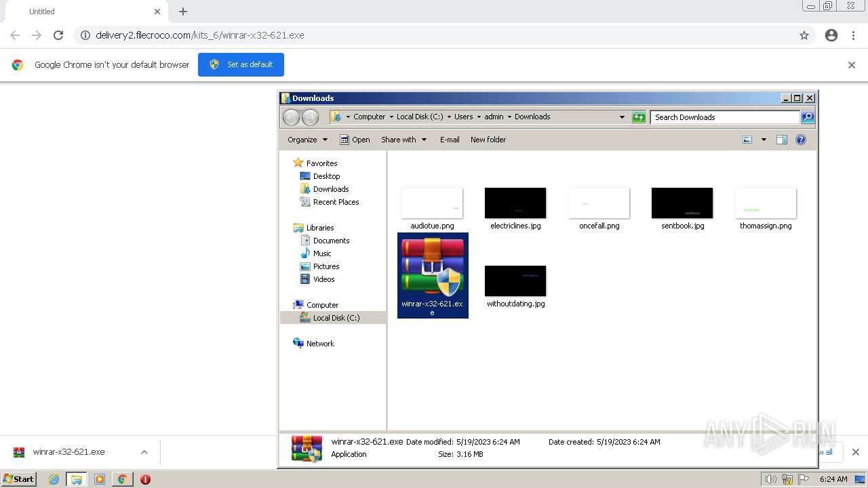
Task: Click winrar-x32-621.exe in Chrome download shelf
Action: (x=68, y=452)
